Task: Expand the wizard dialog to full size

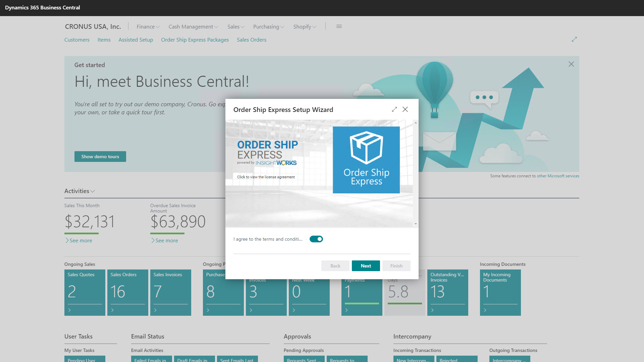Action: pos(394,110)
